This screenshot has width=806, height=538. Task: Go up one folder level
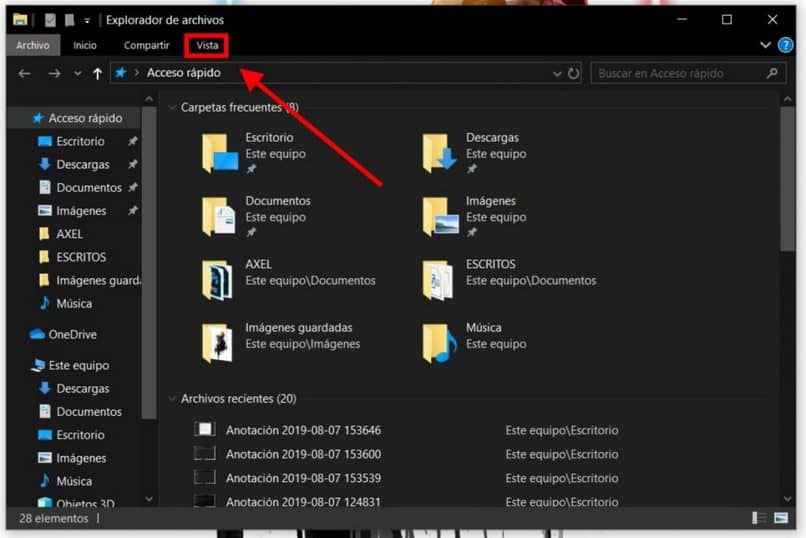tap(97, 73)
